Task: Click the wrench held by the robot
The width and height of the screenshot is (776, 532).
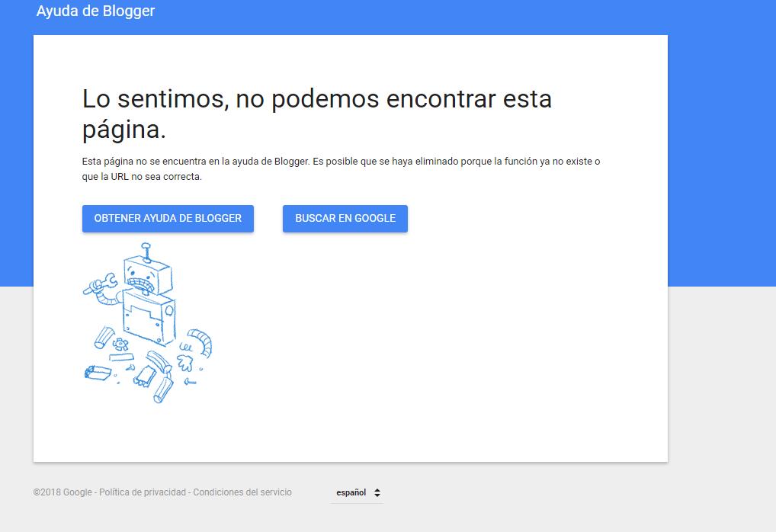Action: click(110, 281)
